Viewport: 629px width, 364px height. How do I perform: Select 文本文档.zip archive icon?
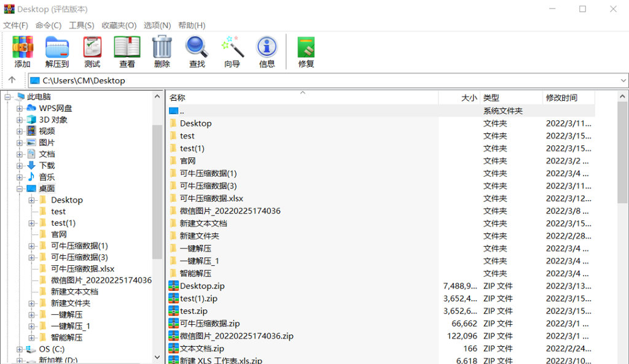(x=174, y=348)
